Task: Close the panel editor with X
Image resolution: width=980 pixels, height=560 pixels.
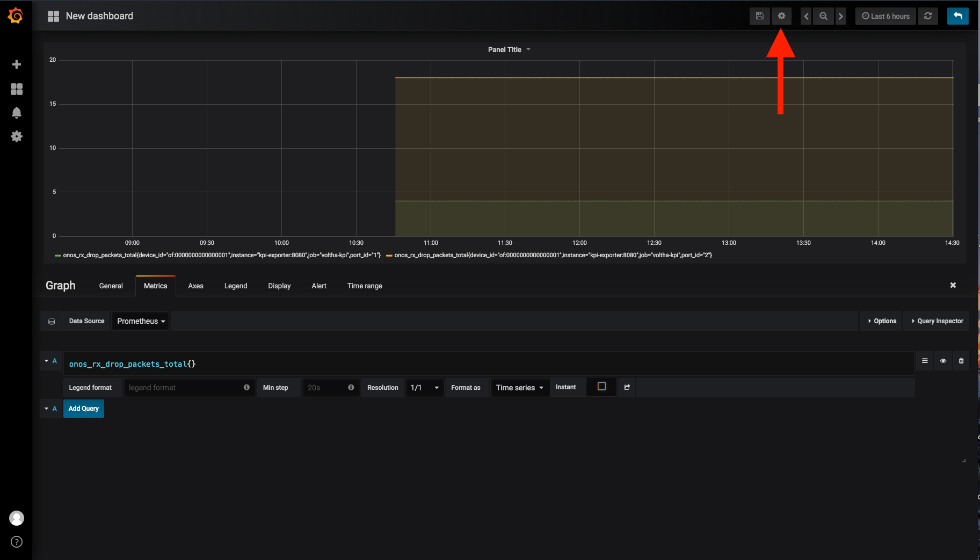Action: (x=953, y=285)
